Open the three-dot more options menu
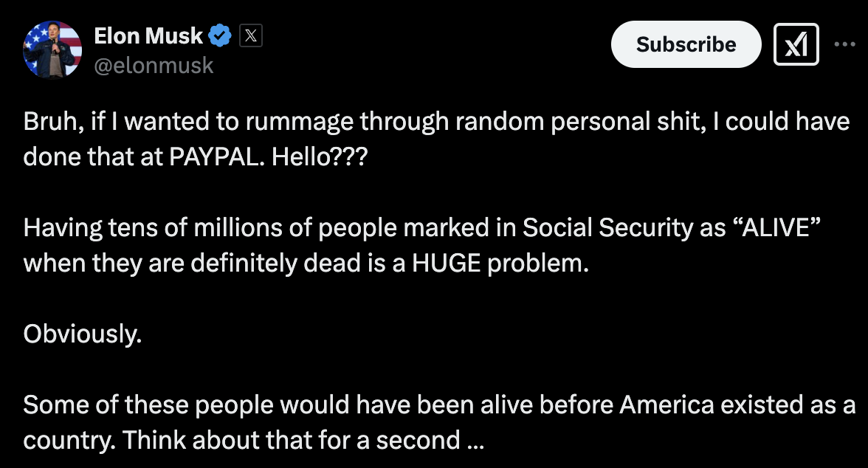This screenshot has width=868, height=468. 844,44
